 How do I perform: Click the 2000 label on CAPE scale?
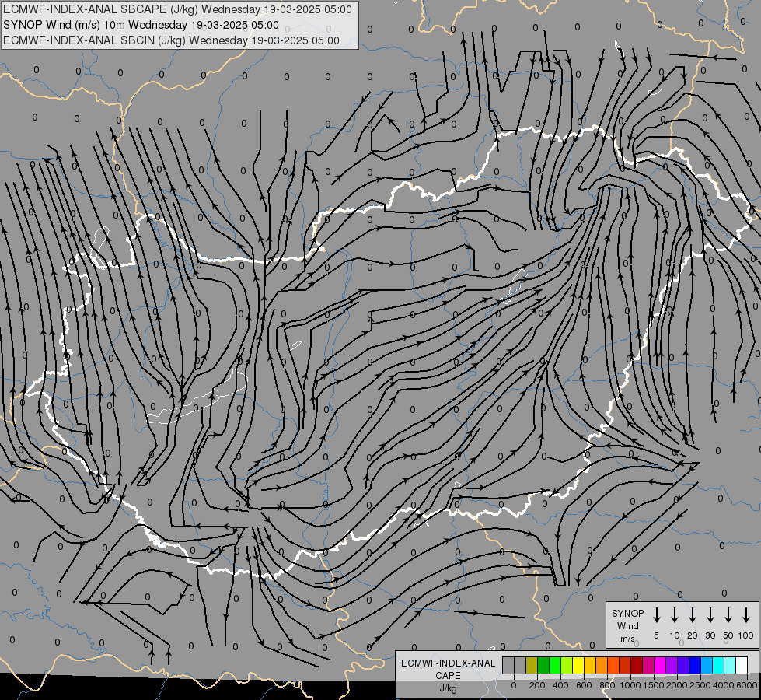[677, 685]
